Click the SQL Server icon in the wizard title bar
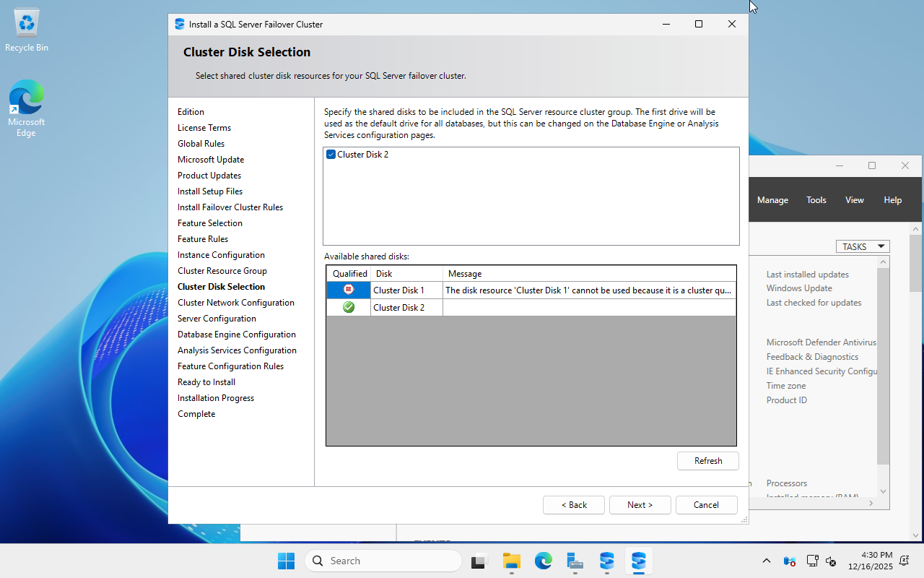Viewport: 924px width, 578px height. (x=178, y=24)
